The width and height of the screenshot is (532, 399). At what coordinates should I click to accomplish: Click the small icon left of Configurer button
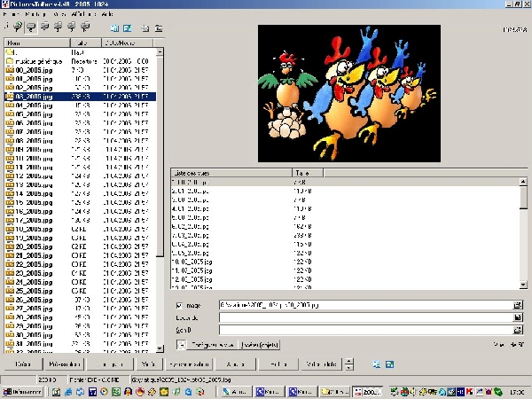tap(182, 345)
